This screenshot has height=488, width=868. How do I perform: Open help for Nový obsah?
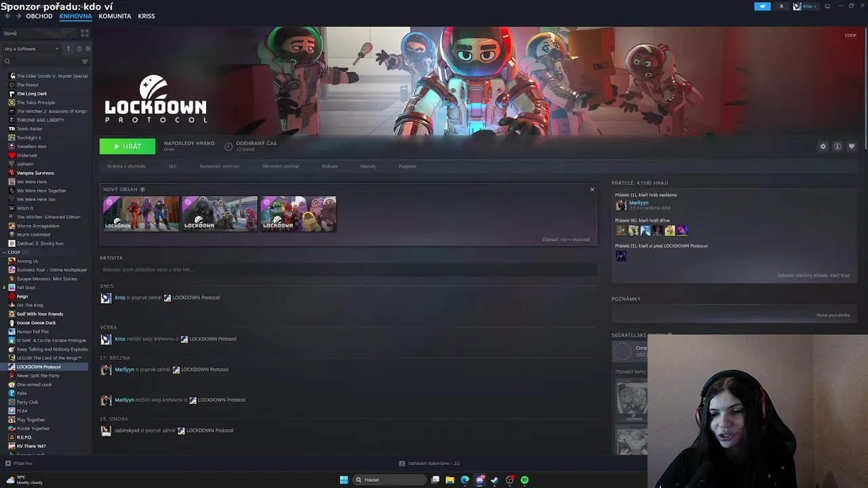(142, 190)
